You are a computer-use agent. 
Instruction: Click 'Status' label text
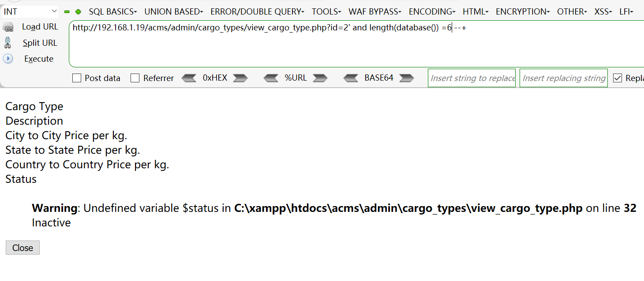(x=21, y=179)
